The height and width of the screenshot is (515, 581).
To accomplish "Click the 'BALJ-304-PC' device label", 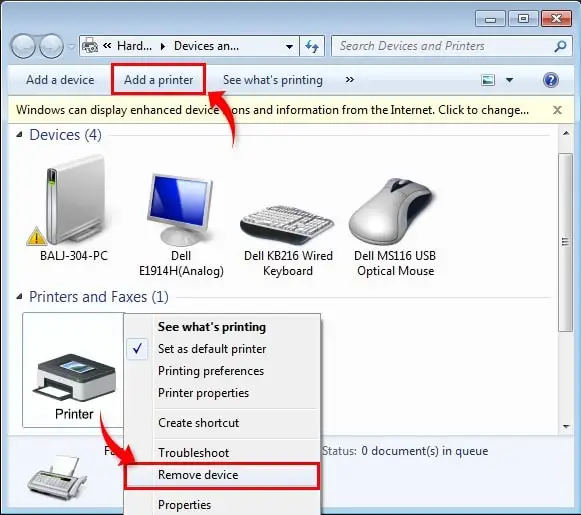I will pyautogui.click(x=73, y=256).
